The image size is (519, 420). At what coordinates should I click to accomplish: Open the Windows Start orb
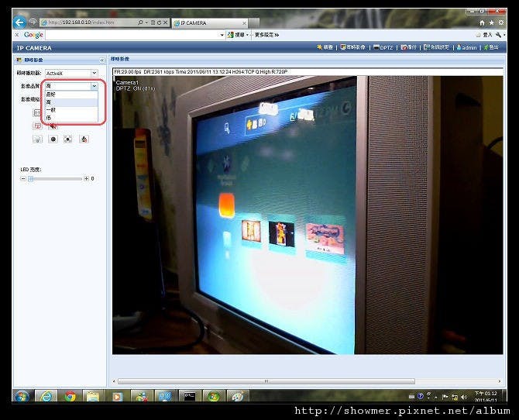(22, 396)
